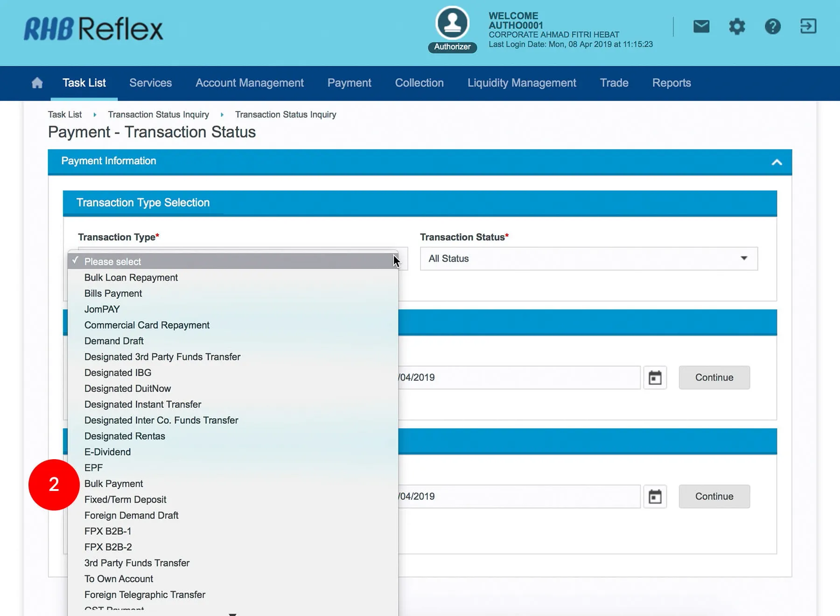Open the Transaction Status dropdown

[x=588, y=259]
